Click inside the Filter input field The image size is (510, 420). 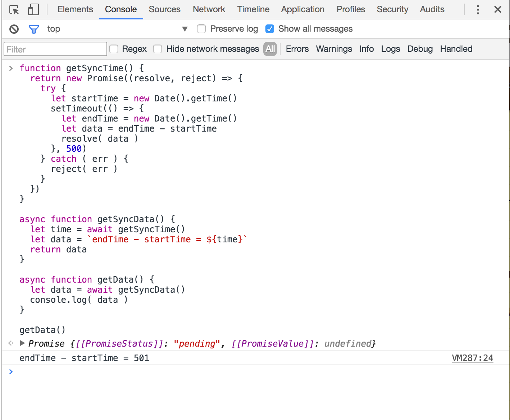coord(55,49)
